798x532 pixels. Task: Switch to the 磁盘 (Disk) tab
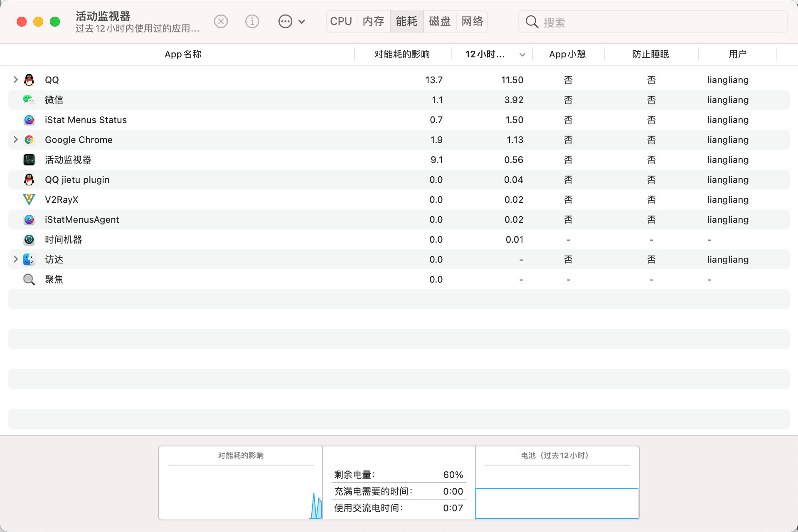(439, 21)
